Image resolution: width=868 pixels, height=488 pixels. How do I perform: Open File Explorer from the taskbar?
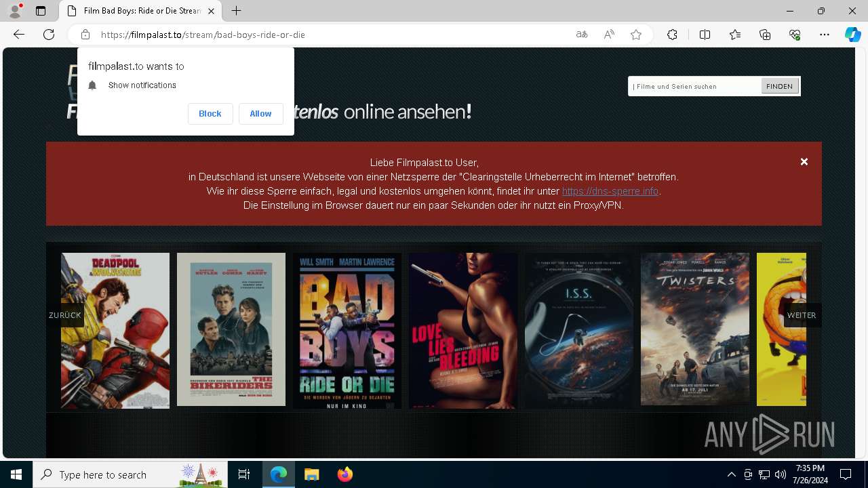click(311, 474)
